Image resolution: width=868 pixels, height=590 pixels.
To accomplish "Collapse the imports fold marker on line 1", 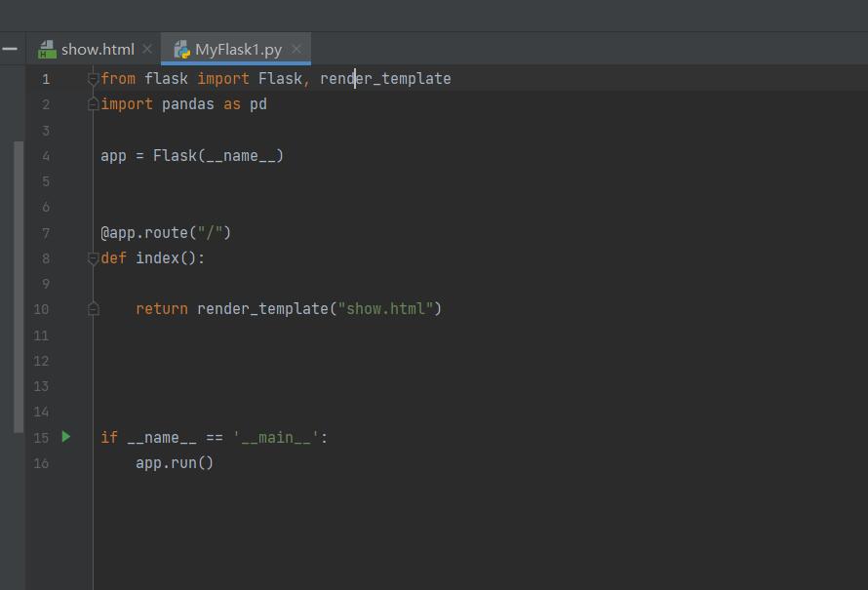I will pos(94,79).
